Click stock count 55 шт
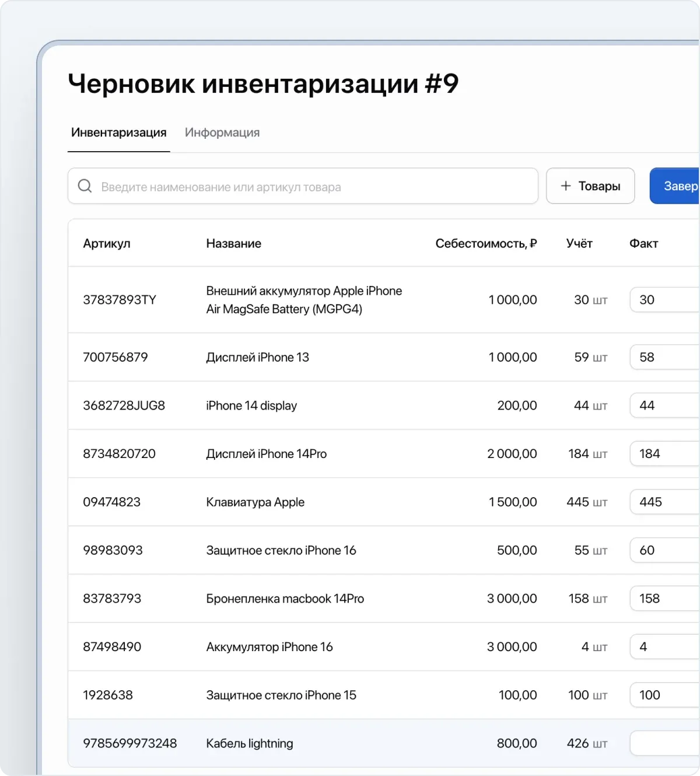700x776 pixels. 591,550
